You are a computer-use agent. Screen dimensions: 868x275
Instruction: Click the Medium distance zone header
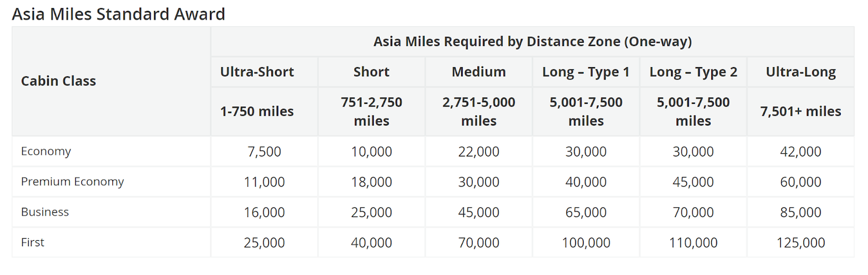tap(479, 72)
